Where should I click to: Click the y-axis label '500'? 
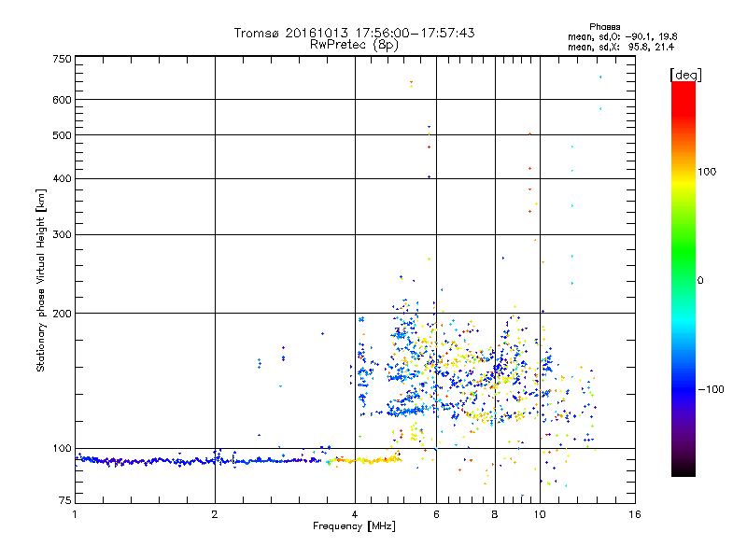click(62, 135)
